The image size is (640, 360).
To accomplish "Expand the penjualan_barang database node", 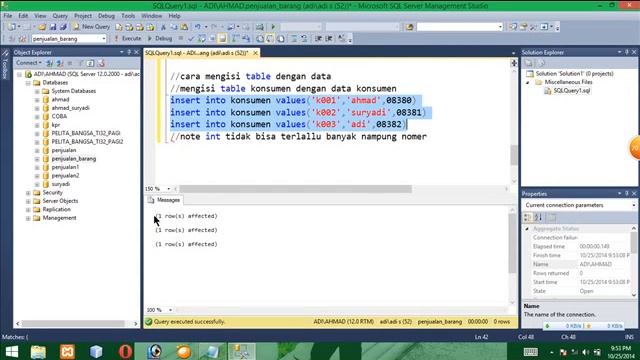I will [37, 159].
